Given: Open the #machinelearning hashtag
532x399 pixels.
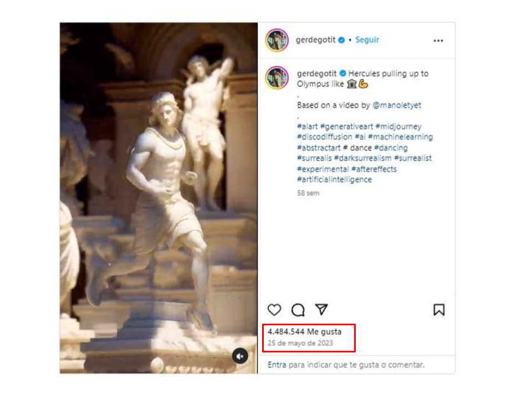Looking at the screenshot, I should tap(400, 137).
